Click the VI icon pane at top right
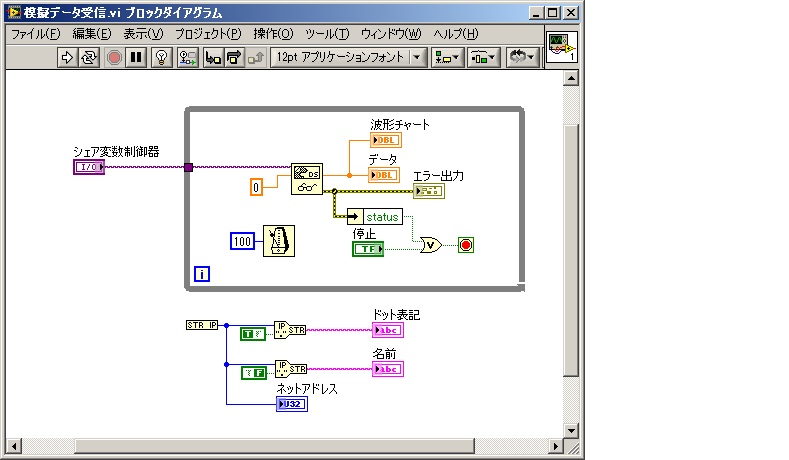 562,47
